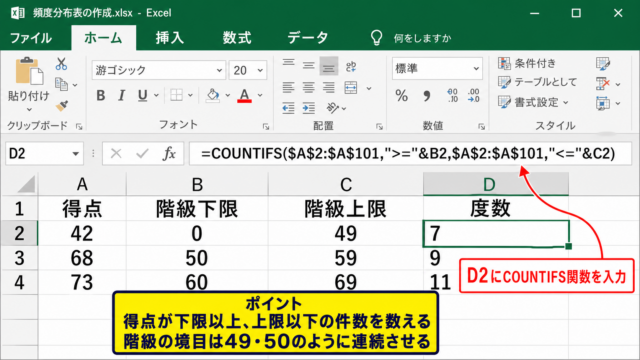Screen dimensions: 640x360
Task: Switch to the 数式 tab
Action: pyautogui.click(x=237, y=38)
